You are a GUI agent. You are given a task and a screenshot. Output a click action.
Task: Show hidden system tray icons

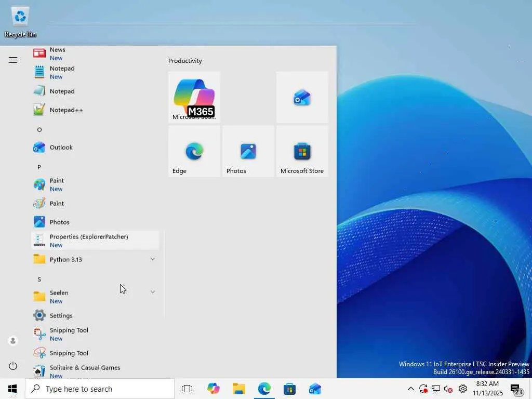[410, 389]
